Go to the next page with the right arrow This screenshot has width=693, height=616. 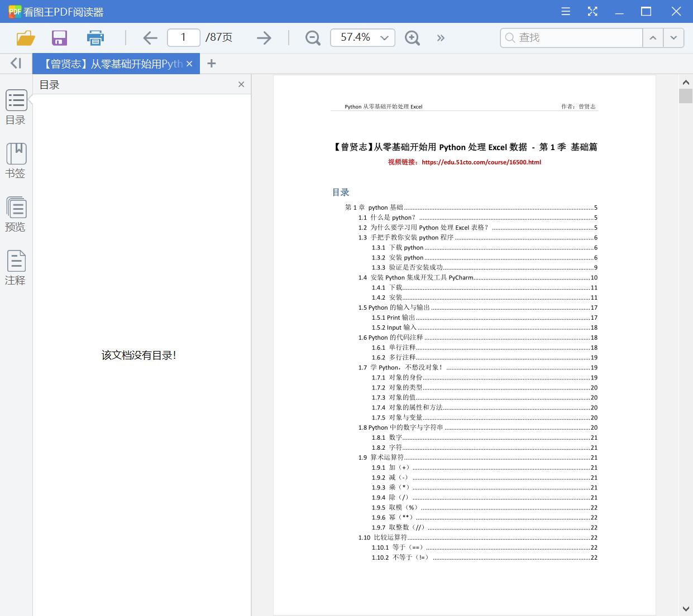click(264, 37)
